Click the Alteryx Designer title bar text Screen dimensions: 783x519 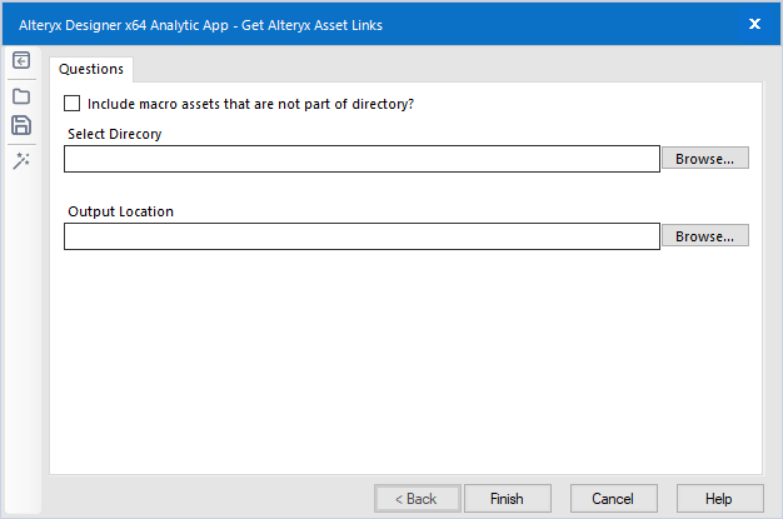(201, 25)
